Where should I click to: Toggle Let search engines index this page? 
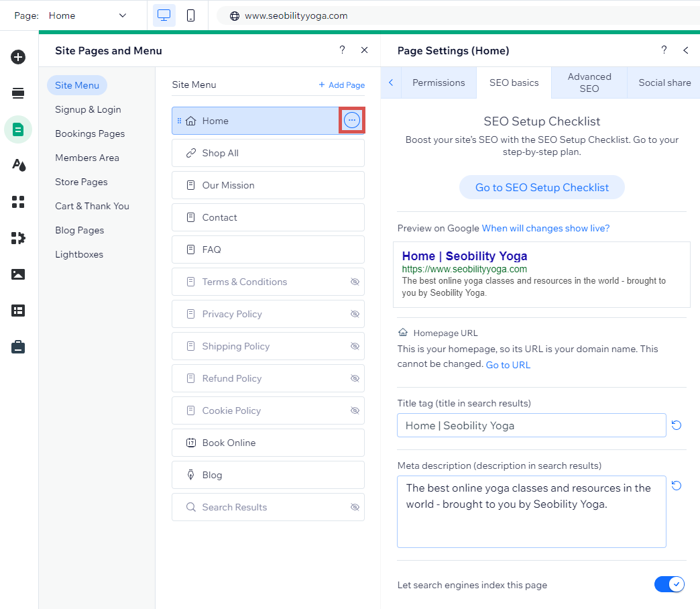[669, 584]
